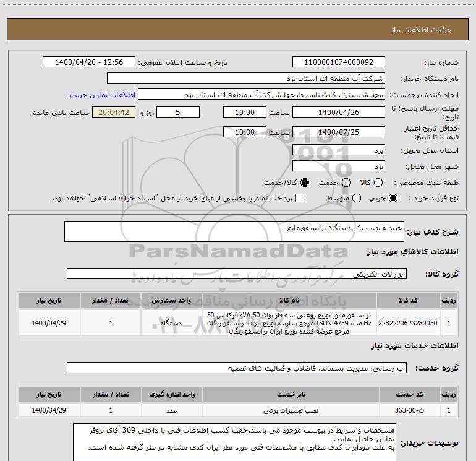Click the requester field مجد شبستری
476x461 pixels.
coord(261,95)
